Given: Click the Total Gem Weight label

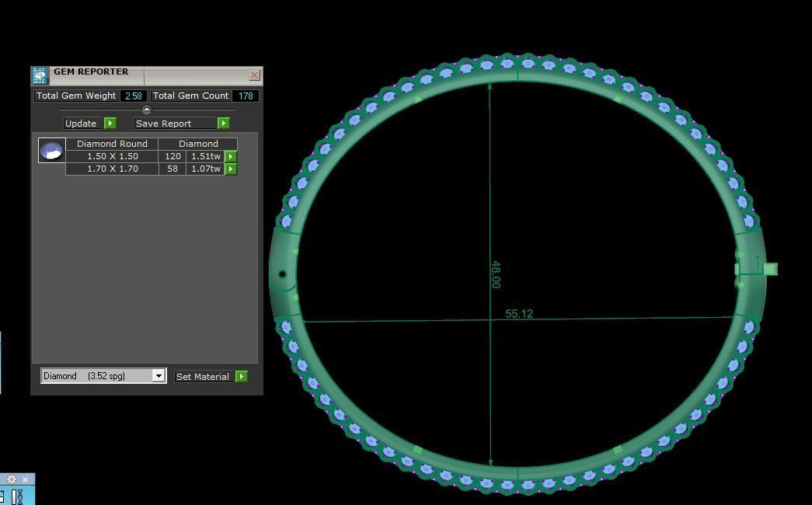Looking at the screenshot, I should 77,96.
